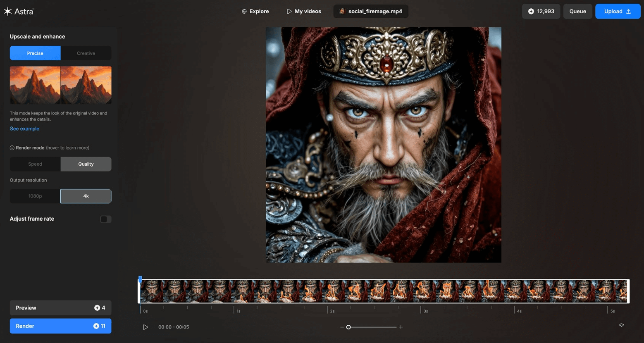
Task: Set output resolution to 4k
Action: 86,196
